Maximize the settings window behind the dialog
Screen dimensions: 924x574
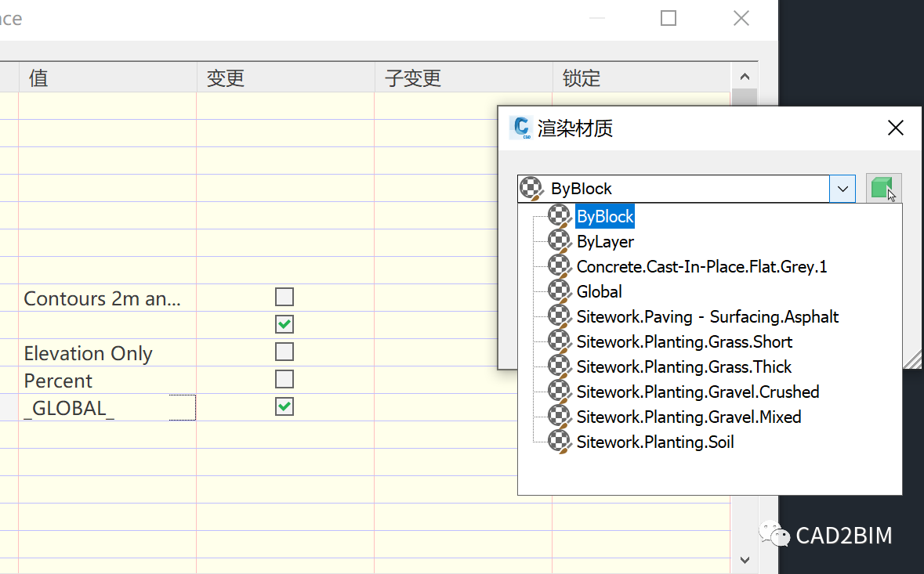pyautogui.click(x=669, y=18)
